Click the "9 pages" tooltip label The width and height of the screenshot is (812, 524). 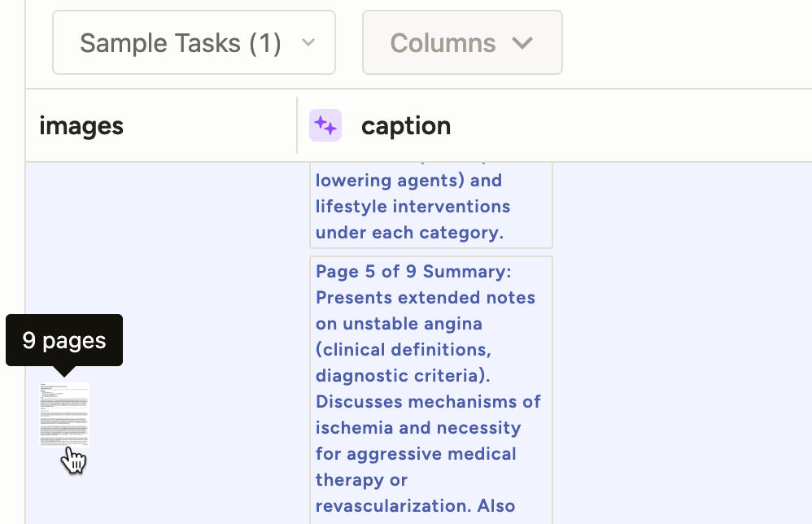tap(64, 340)
